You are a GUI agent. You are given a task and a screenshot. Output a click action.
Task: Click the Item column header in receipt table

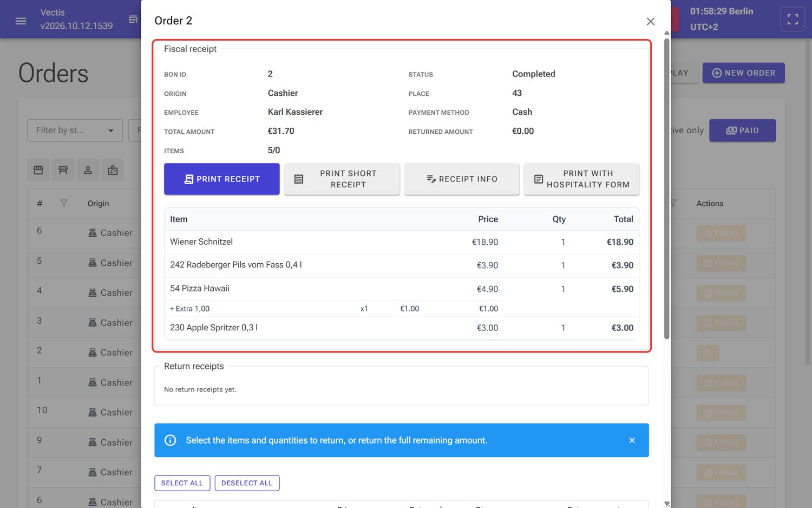pos(179,219)
